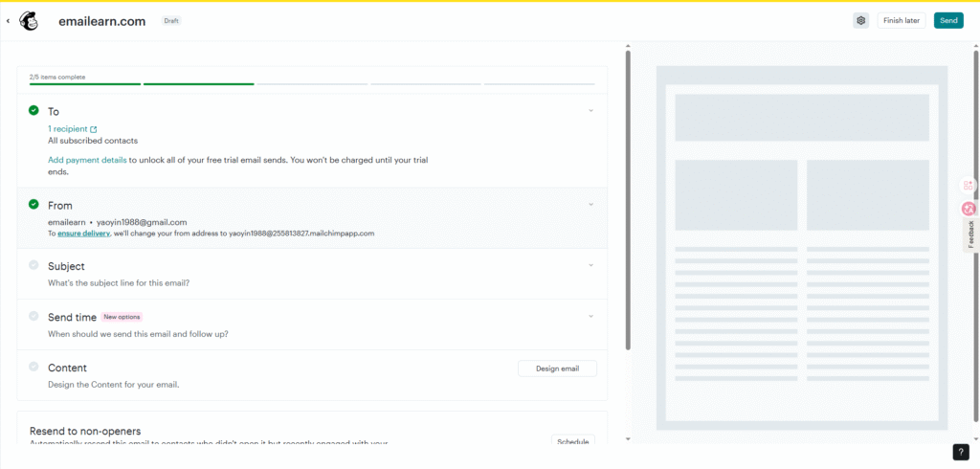Click 'Design the Content for your email' text
This screenshot has height=469, width=980.
pos(114,385)
